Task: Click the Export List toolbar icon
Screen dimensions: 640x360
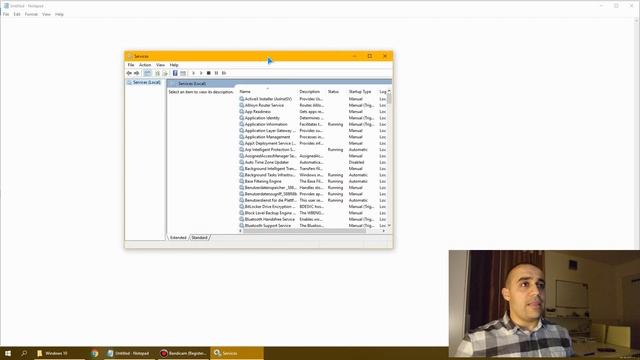Action: (165, 73)
